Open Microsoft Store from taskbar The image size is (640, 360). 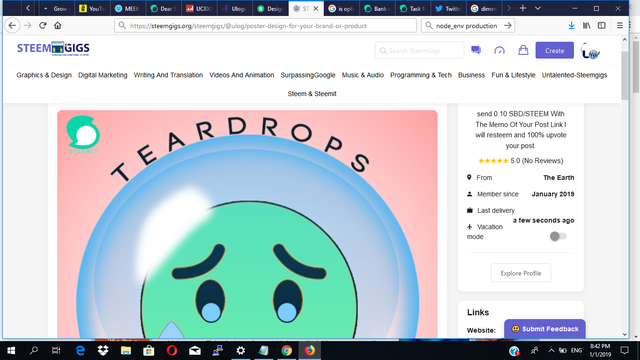coord(149,351)
